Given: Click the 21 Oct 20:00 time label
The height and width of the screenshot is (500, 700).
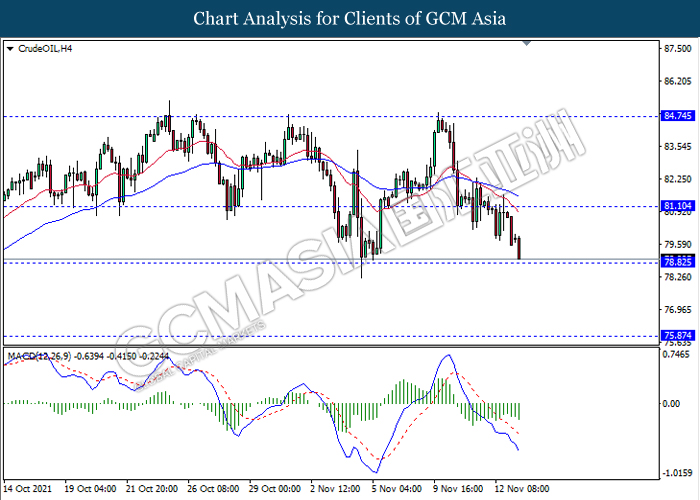Looking at the screenshot, I should point(152,489).
